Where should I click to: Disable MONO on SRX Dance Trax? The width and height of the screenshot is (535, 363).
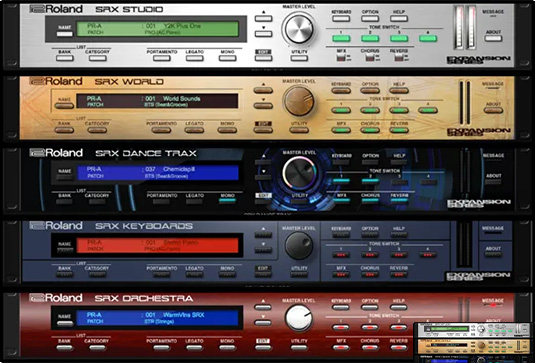point(227,201)
